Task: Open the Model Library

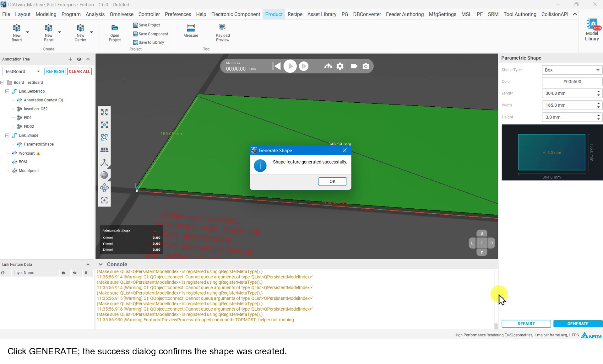Action: 592,30
